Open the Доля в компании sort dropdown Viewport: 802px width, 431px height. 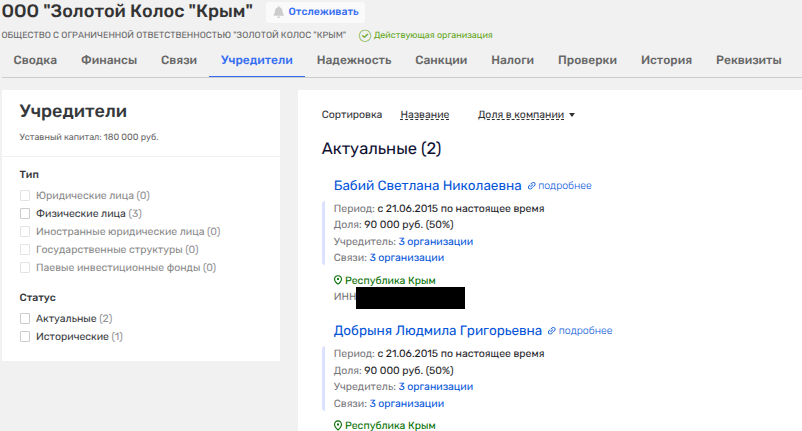[x=526, y=115]
